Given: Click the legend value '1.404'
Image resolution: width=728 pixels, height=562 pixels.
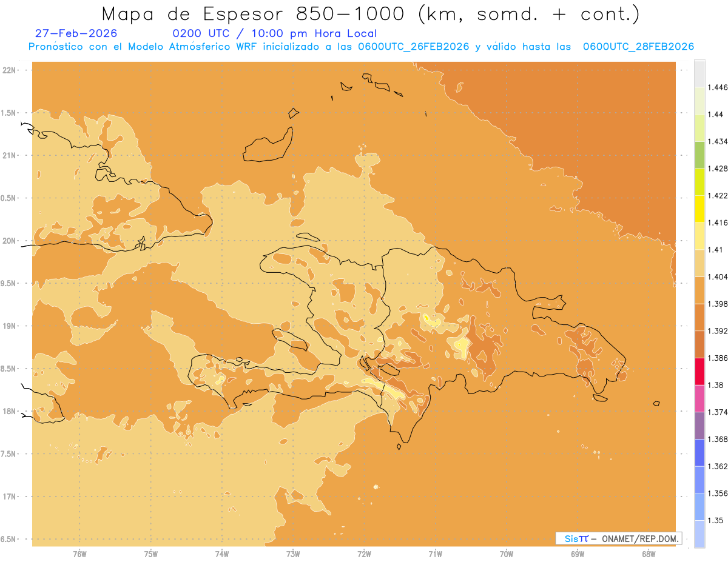Looking at the screenshot, I should [x=717, y=276].
